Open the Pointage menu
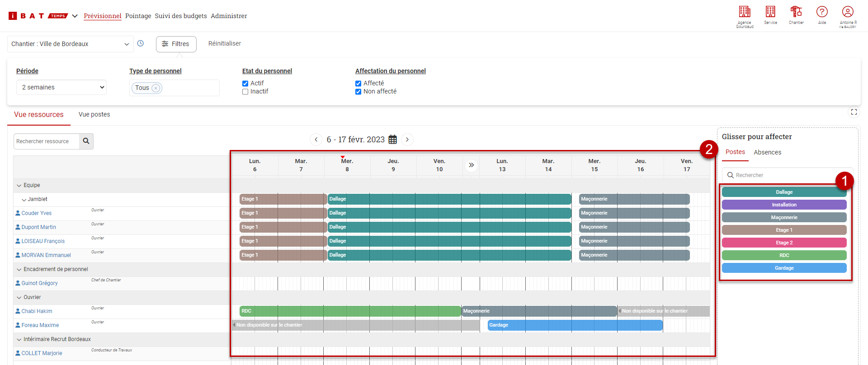868x365 pixels. click(x=138, y=16)
